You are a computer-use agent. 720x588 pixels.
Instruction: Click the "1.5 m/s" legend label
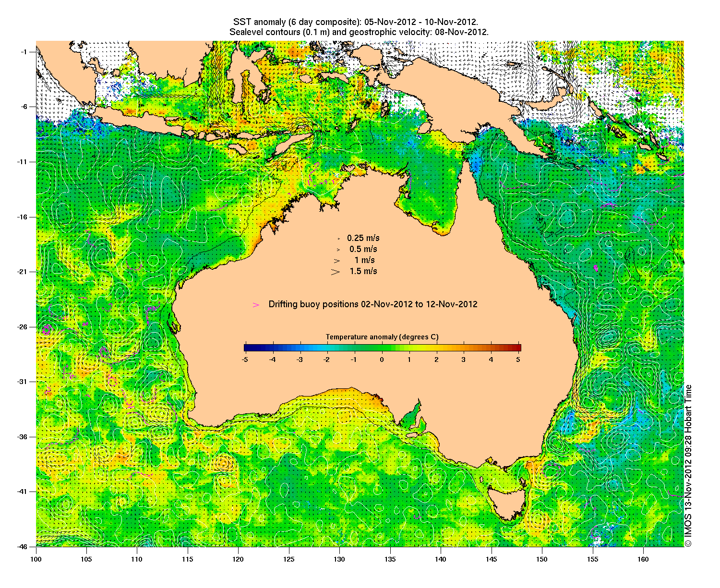point(363,271)
